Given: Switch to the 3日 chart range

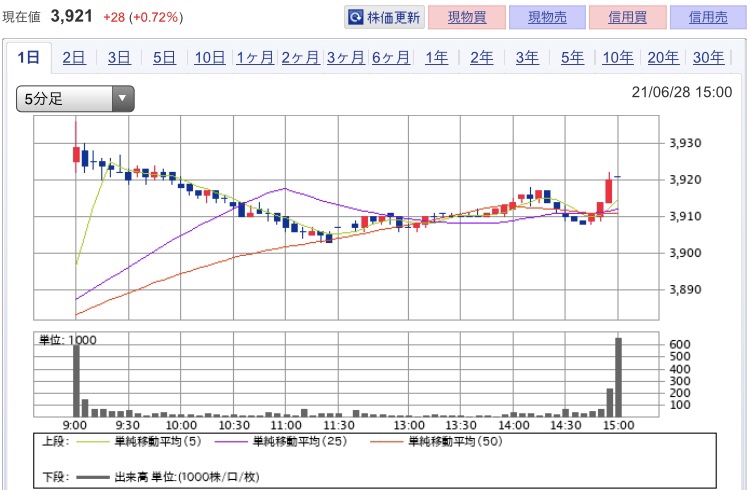Looking at the screenshot, I should tap(119, 58).
